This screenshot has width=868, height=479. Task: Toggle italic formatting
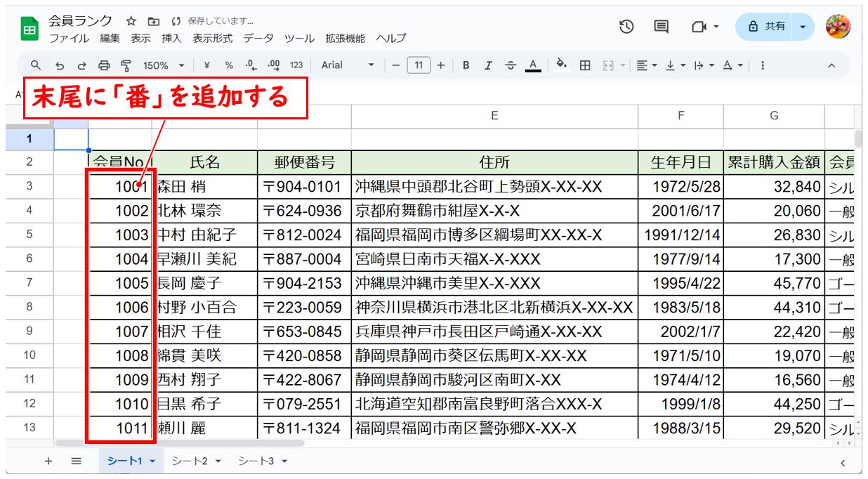point(488,65)
